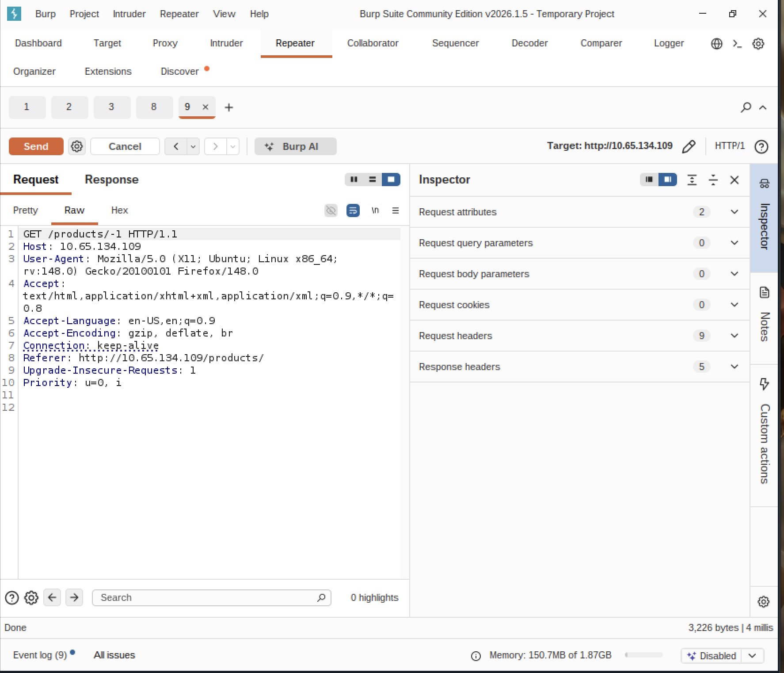This screenshot has height=673, width=784.
Task: Open side panel settings gear at the bottom
Action: [764, 602]
